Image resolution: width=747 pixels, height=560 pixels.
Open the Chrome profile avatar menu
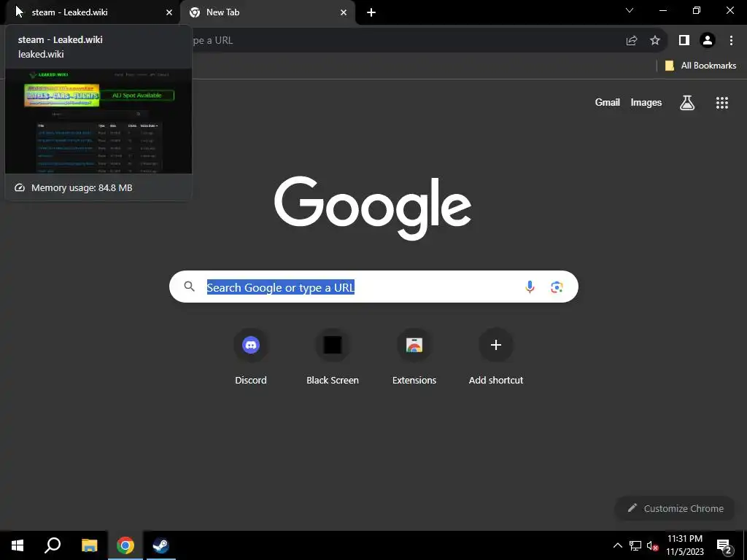pyautogui.click(x=708, y=41)
